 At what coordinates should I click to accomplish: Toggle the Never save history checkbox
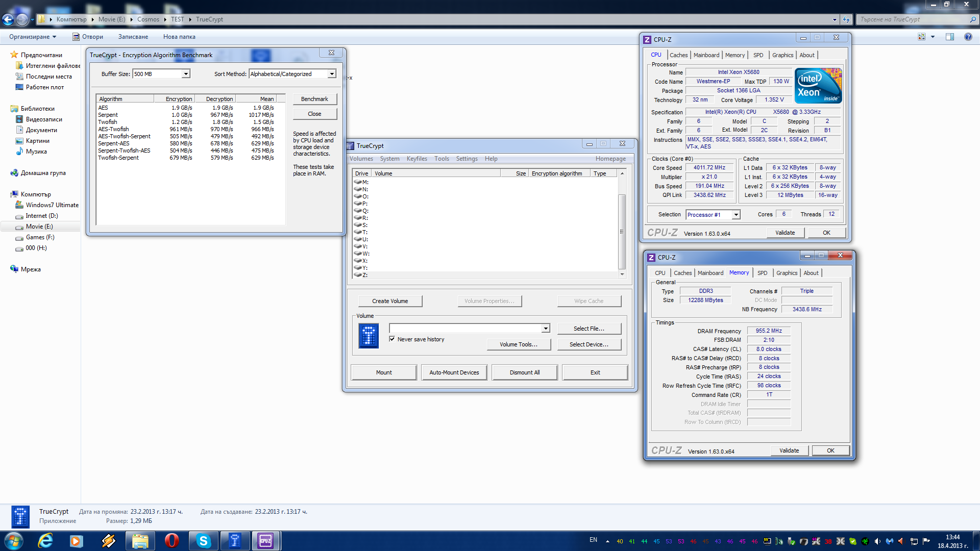(392, 339)
